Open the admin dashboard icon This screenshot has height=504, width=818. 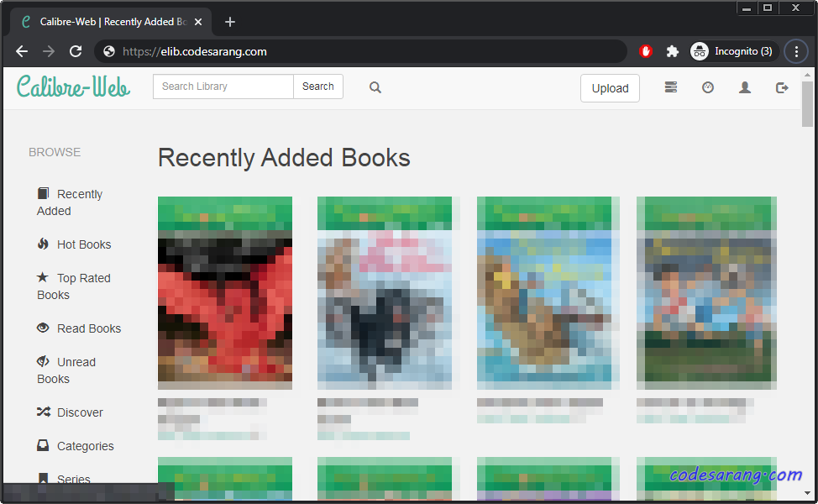(708, 87)
